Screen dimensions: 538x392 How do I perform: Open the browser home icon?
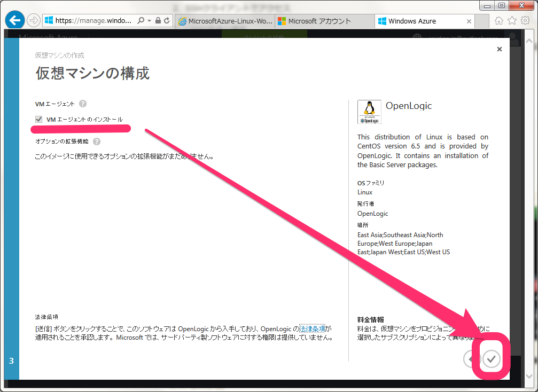pos(499,21)
